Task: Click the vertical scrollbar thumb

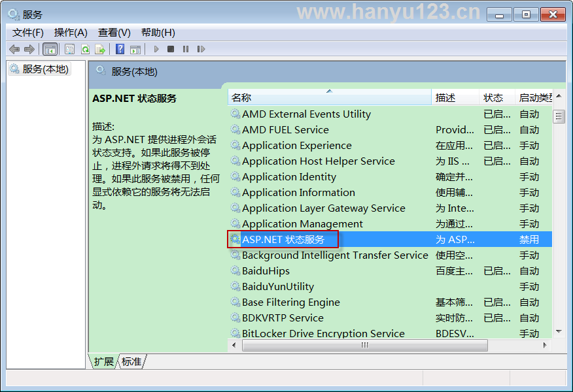Action: click(559, 117)
